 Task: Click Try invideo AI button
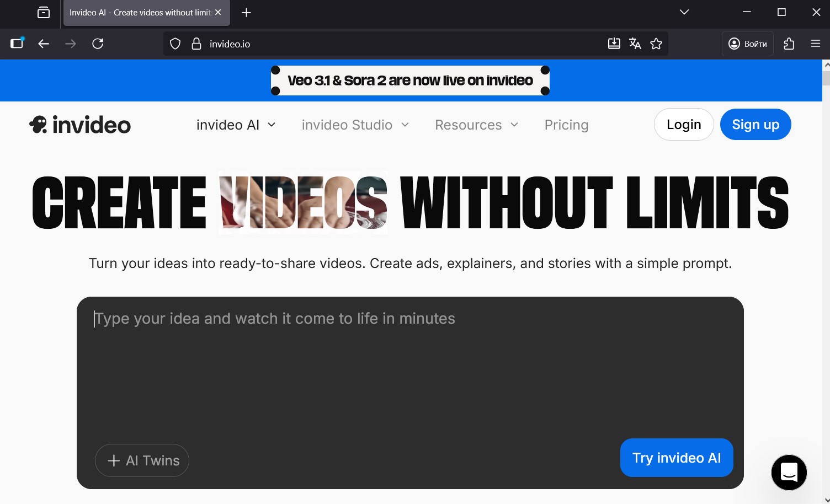[676, 458]
